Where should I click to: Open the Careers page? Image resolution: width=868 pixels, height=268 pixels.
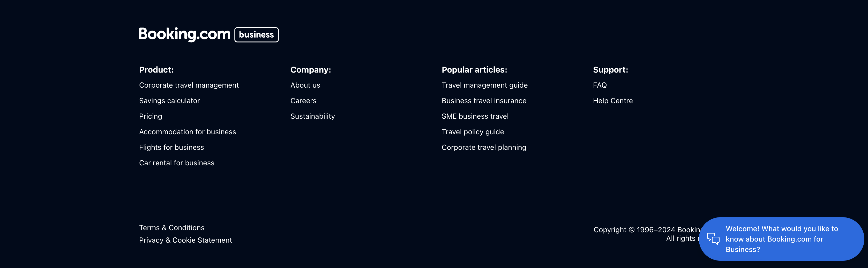(303, 101)
